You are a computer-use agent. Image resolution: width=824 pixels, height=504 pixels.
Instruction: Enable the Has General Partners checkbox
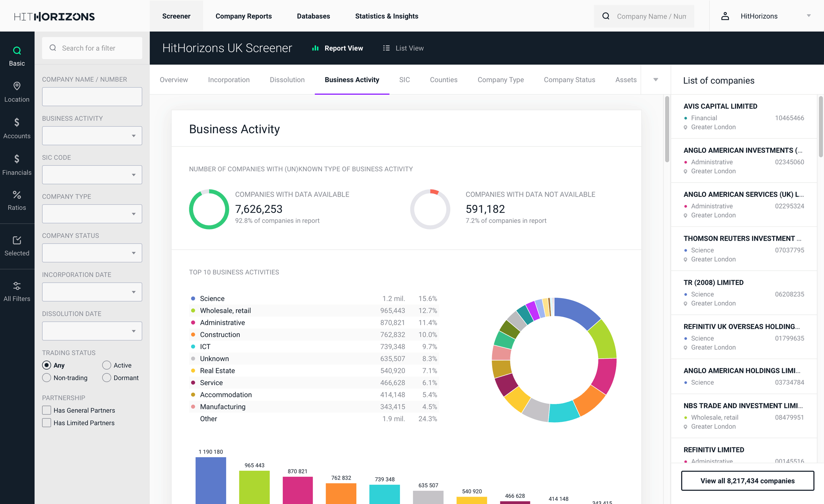tap(47, 410)
